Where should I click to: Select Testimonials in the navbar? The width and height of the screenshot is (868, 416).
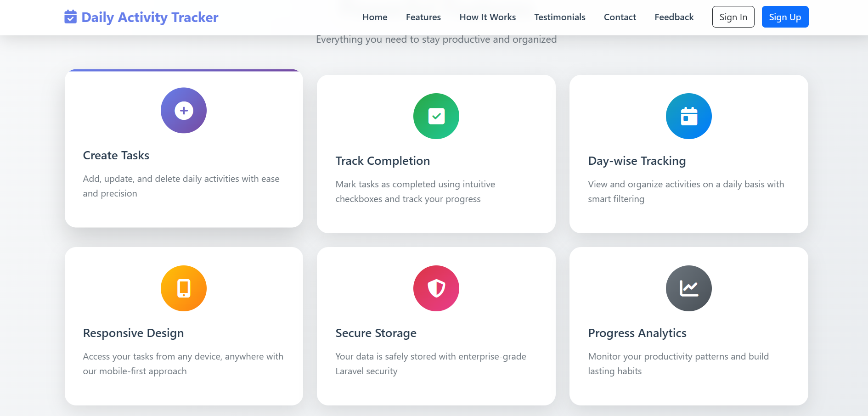tap(560, 17)
